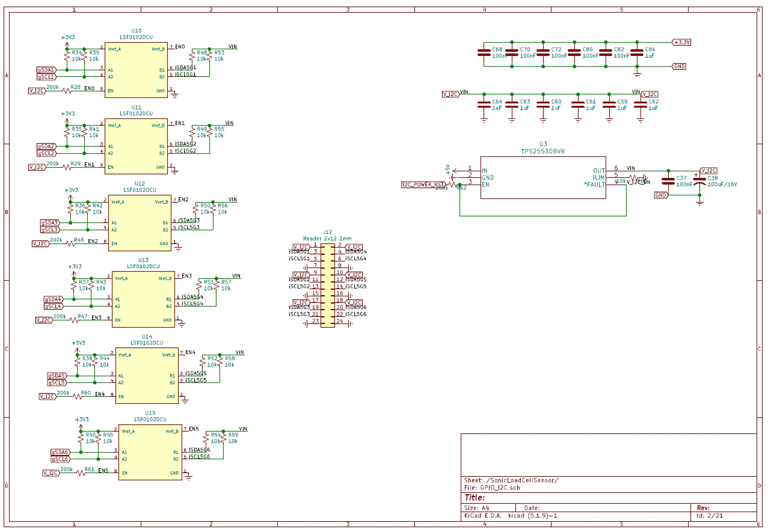Select the J12 2x12 header connector
The height and width of the screenshot is (532, 768).
click(x=327, y=285)
